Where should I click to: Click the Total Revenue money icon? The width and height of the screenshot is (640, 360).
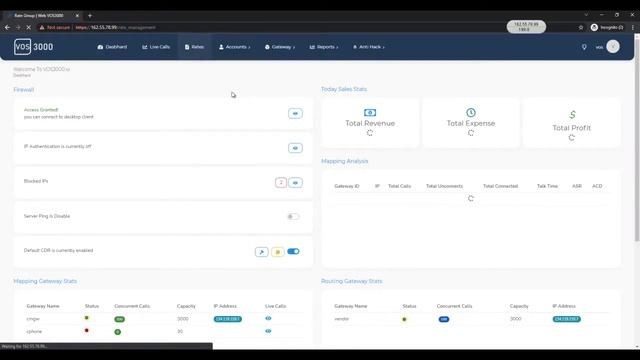pos(370,112)
